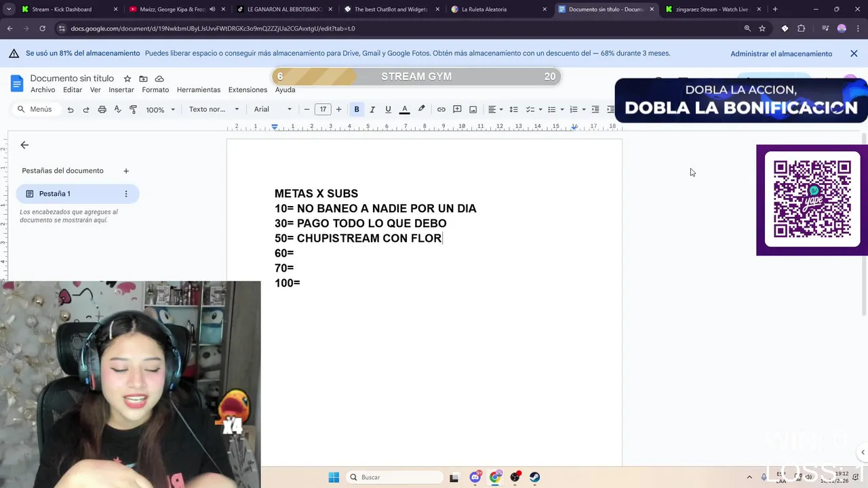868x488 pixels.
Task: Expand the checklist options arrow
Action: click(540, 109)
